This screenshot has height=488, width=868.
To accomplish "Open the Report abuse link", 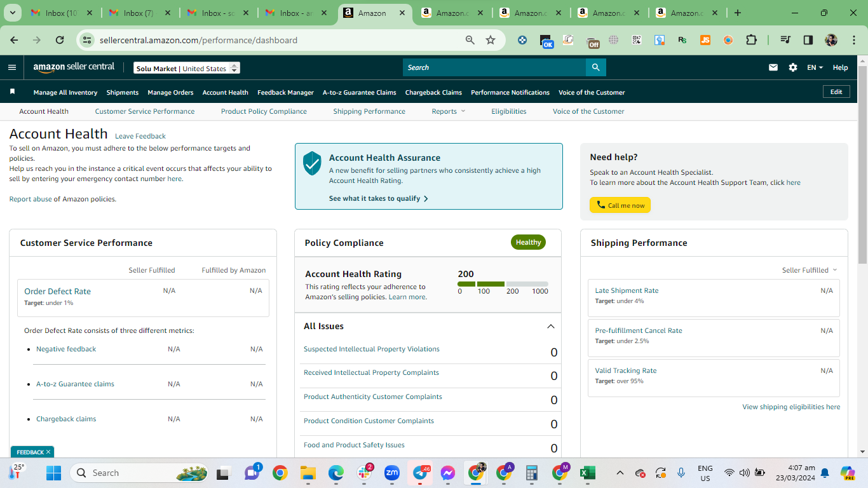I will (31, 199).
